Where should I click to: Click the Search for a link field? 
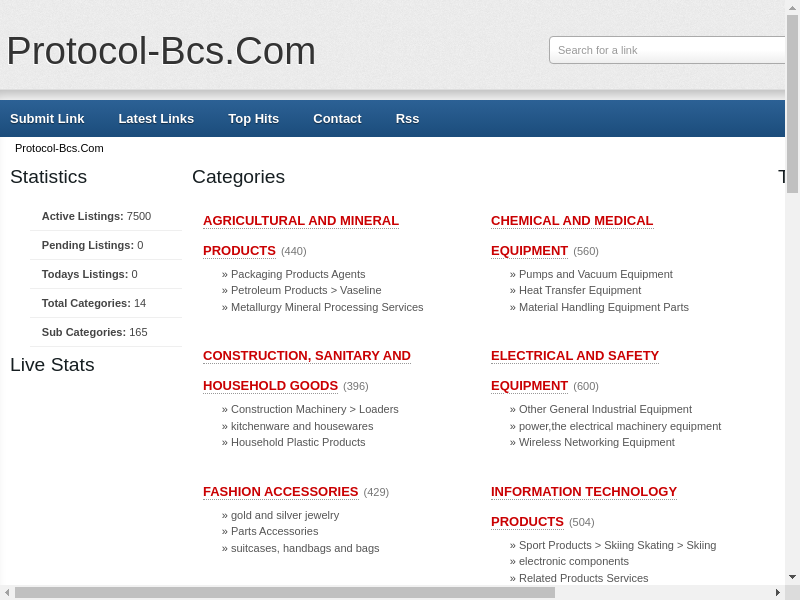[x=667, y=50]
